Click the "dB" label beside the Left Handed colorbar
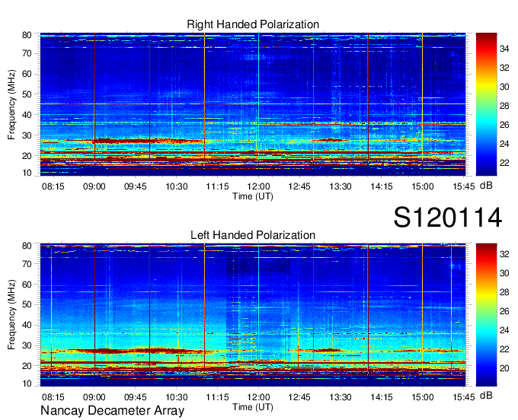Screen dimensions: 518x420 tap(486, 396)
